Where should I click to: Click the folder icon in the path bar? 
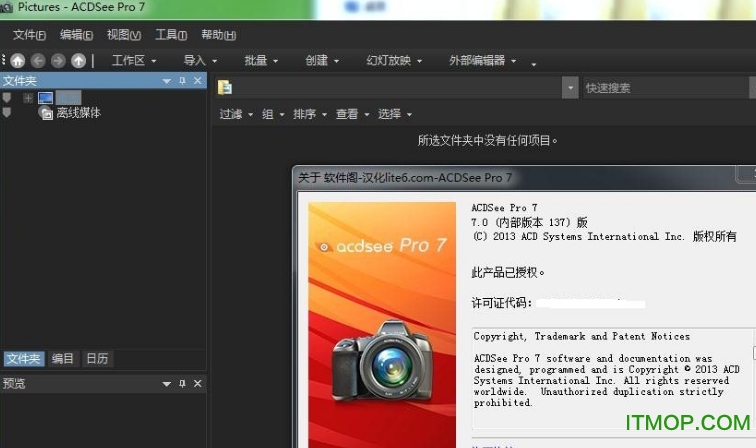225,88
